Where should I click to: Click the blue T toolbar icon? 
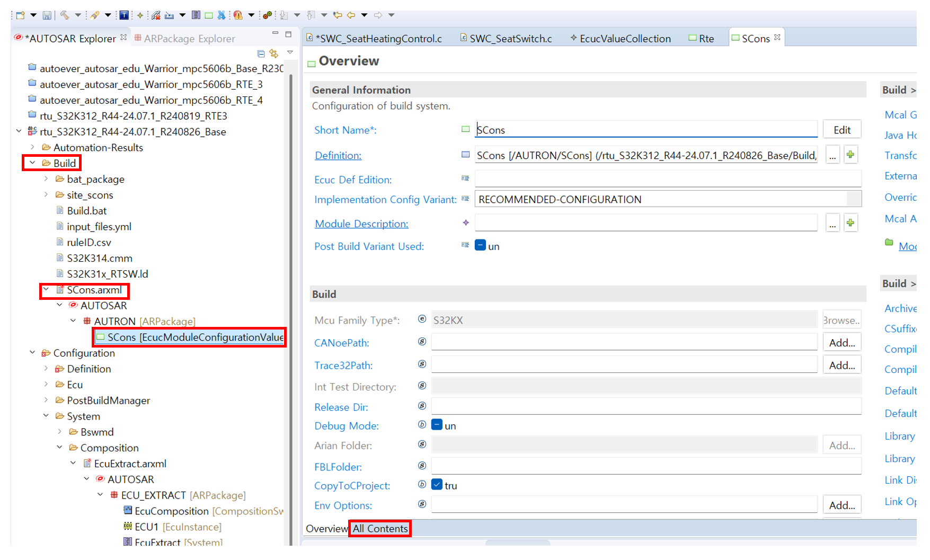[123, 15]
